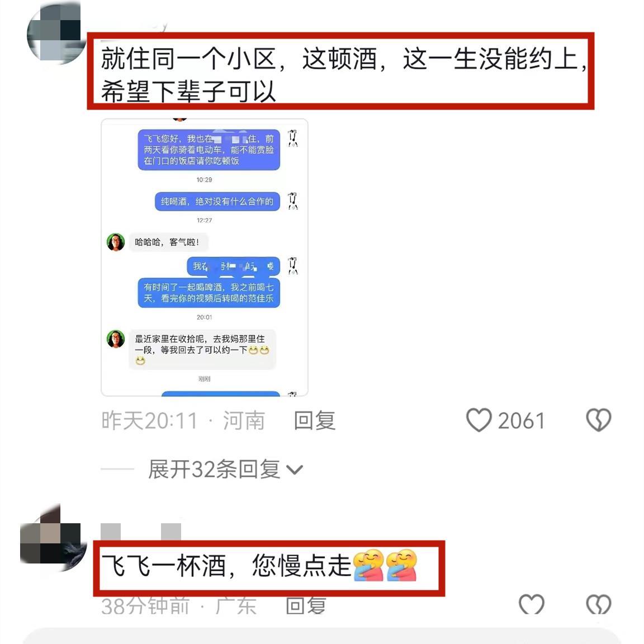Reply to the 广东 comment
This screenshot has height=644, width=644.
click(306, 605)
